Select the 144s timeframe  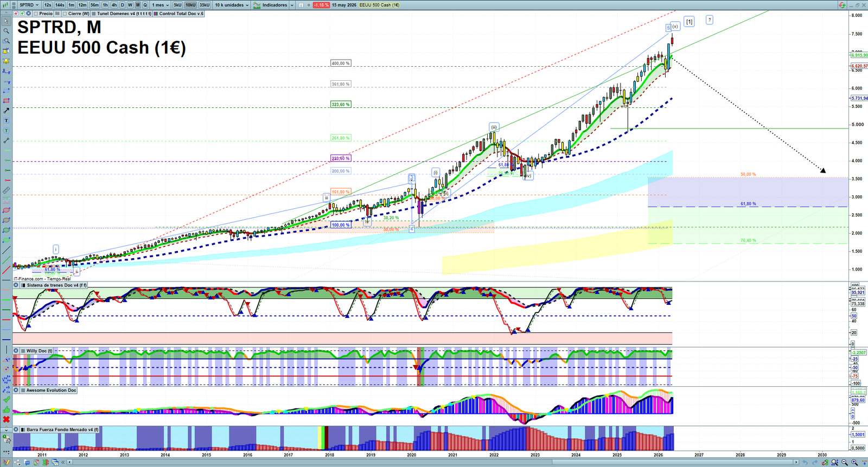point(60,5)
